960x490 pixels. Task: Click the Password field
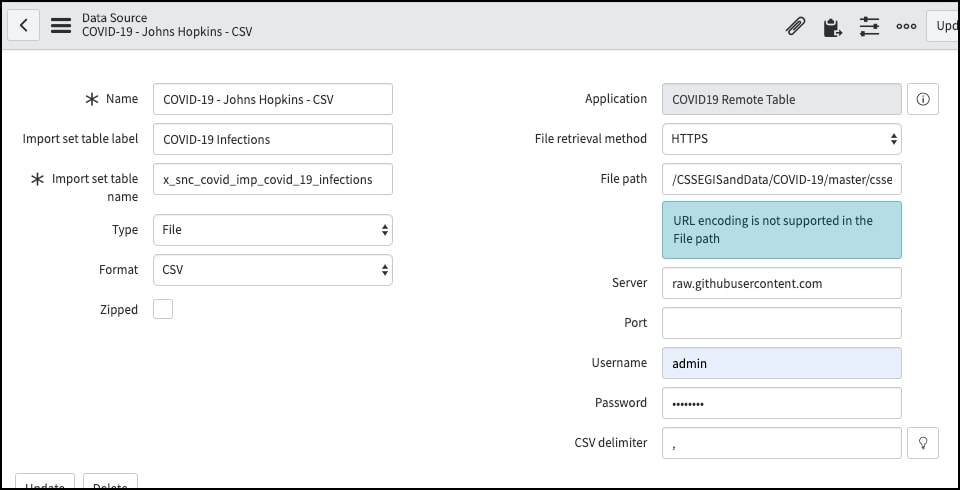[781, 403]
